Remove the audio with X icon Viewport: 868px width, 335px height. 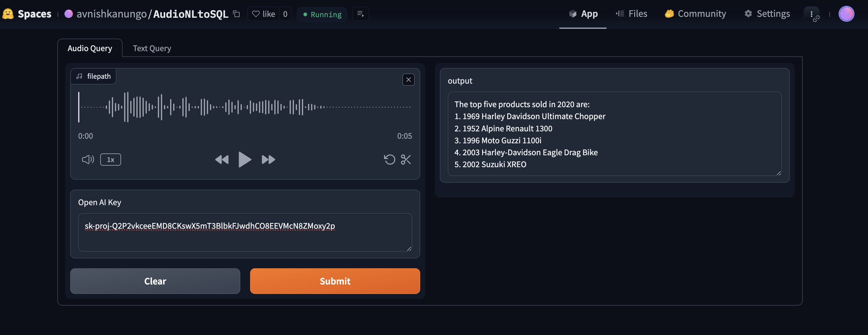pyautogui.click(x=408, y=80)
